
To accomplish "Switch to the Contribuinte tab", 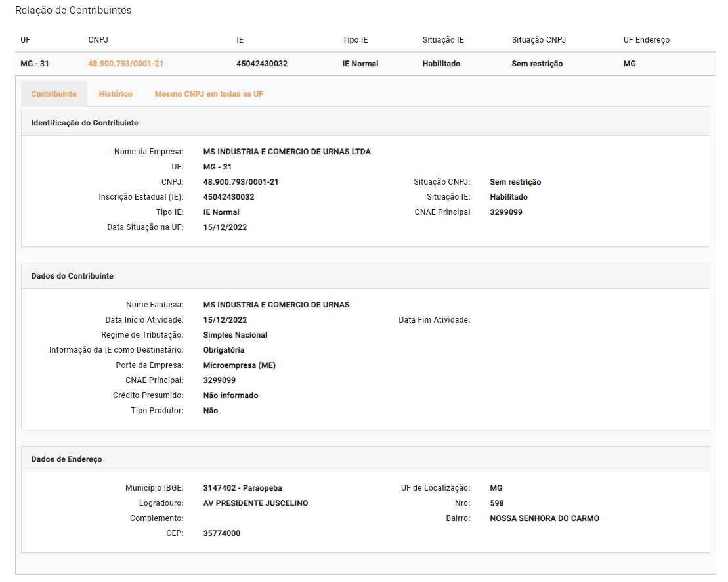I will (54, 94).
